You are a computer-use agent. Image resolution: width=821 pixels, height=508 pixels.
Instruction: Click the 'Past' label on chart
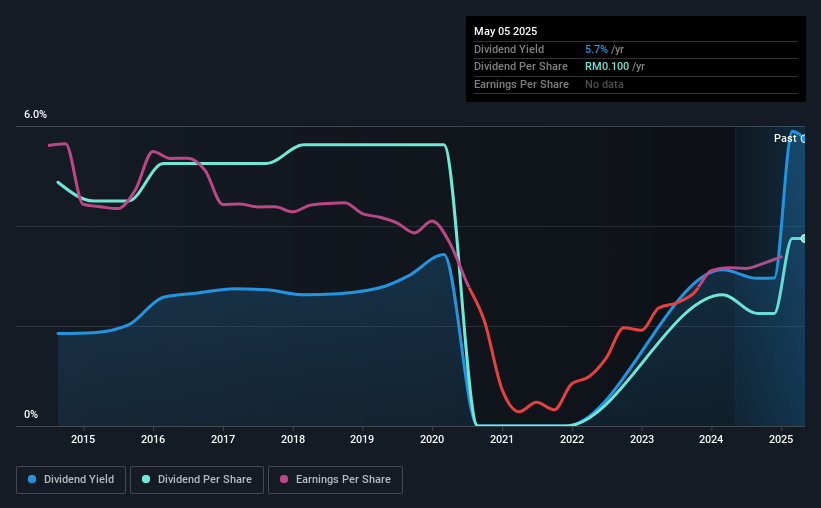(785, 138)
